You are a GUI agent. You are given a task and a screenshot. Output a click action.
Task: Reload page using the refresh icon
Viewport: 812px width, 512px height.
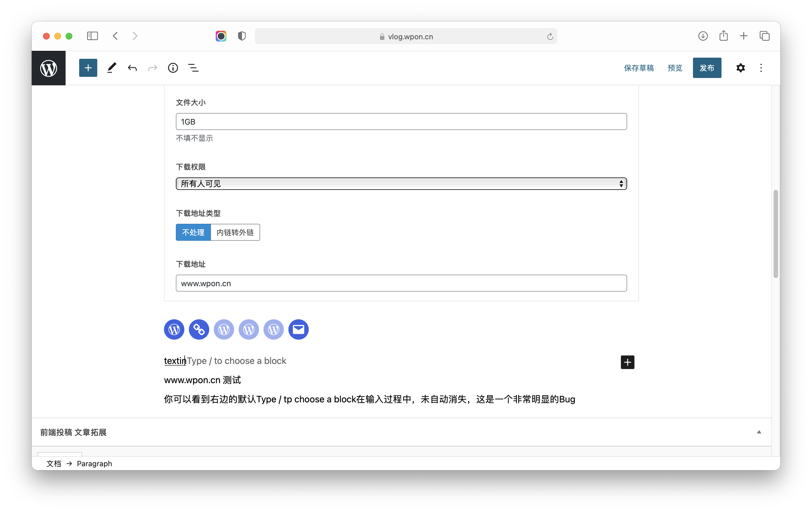click(x=550, y=36)
